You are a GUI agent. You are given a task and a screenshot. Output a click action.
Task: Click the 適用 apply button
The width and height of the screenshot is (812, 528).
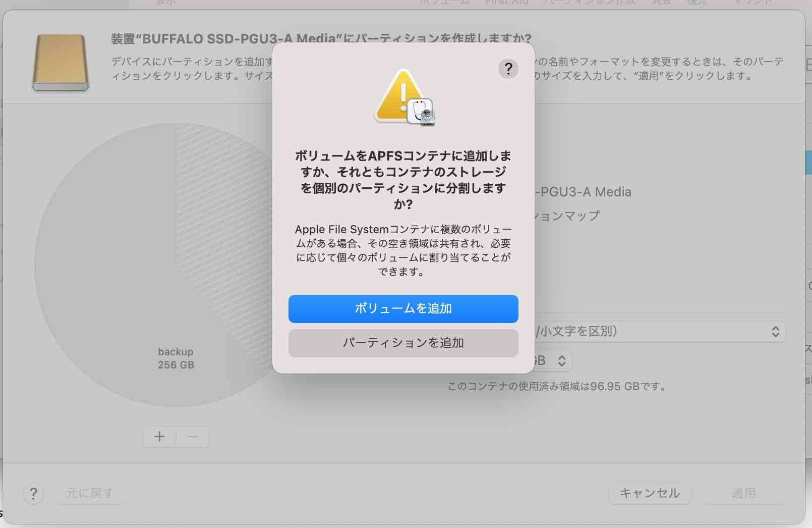[743, 493]
